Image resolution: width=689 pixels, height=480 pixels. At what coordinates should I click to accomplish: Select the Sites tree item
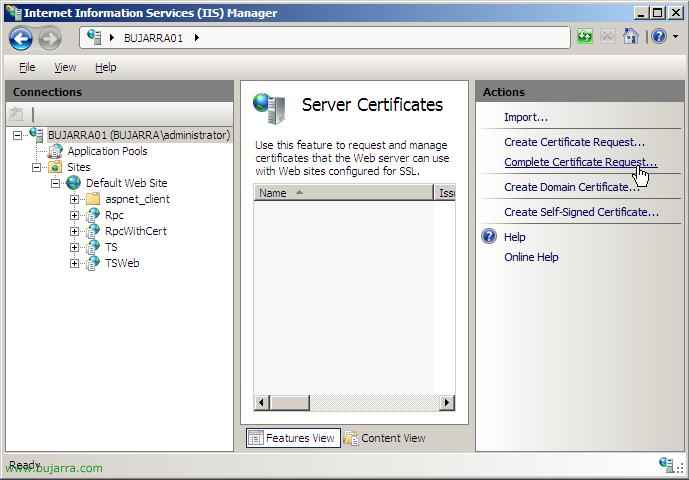pos(78,167)
